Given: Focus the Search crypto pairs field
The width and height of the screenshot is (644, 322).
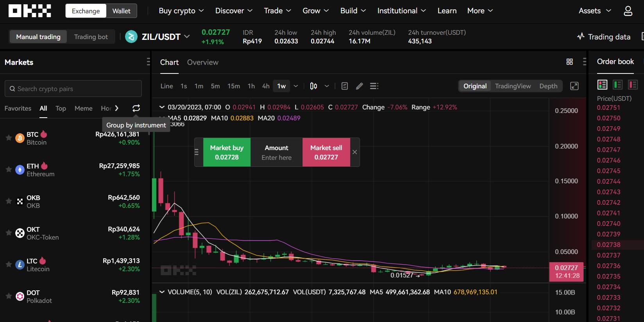Looking at the screenshot, I should point(73,89).
